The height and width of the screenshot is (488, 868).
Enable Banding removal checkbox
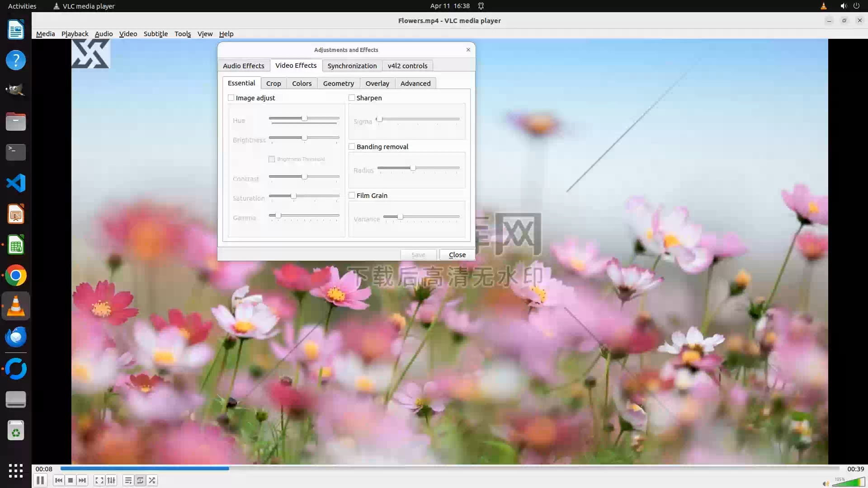point(352,146)
